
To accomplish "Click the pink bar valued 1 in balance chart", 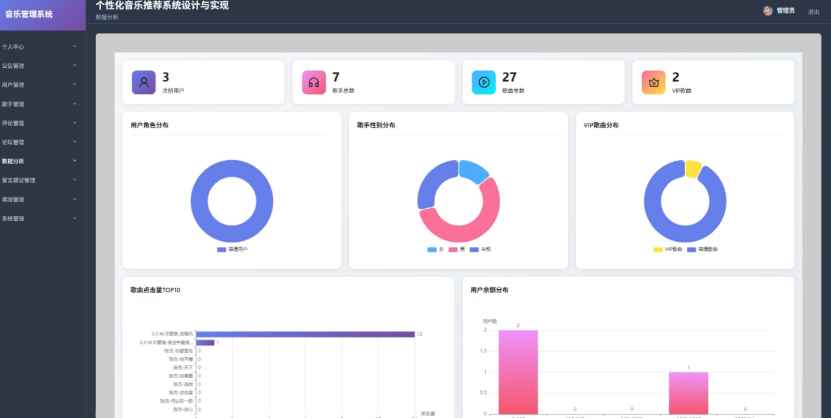I will 688,393.
